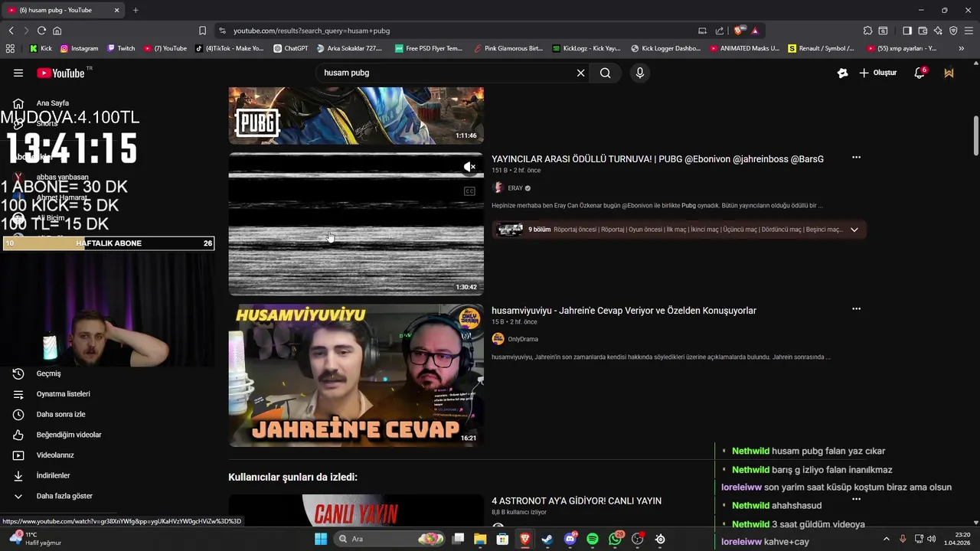Click the PUBG thumbnail at the top

click(356, 116)
